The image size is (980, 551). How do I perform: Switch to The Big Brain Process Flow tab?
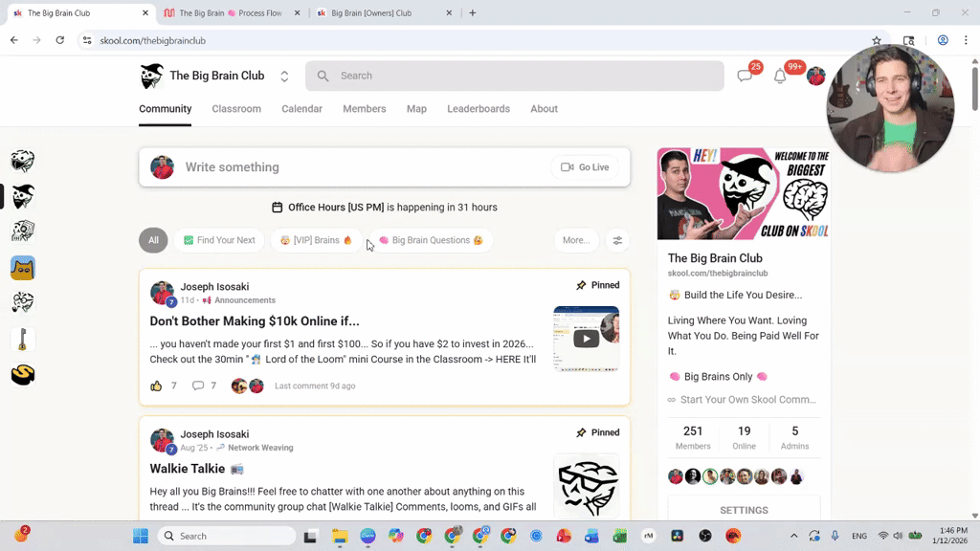[233, 13]
